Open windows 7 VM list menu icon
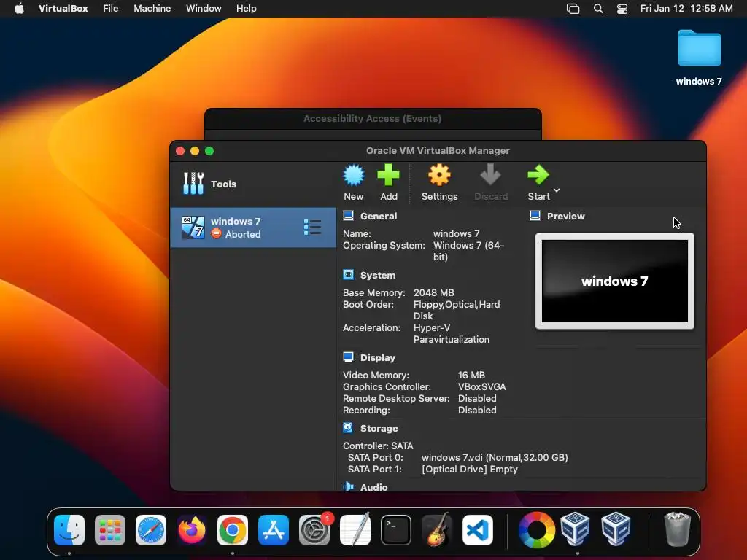The height and width of the screenshot is (560, 747). click(x=312, y=227)
